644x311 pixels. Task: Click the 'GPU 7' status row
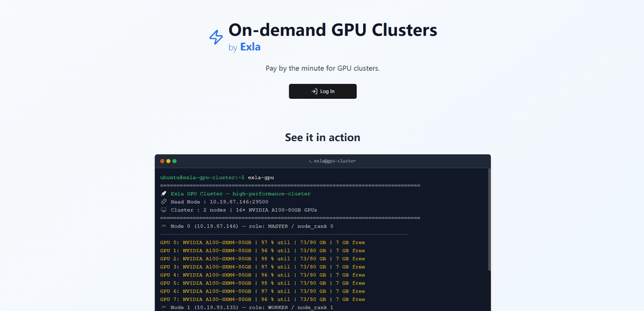pyautogui.click(x=262, y=300)
